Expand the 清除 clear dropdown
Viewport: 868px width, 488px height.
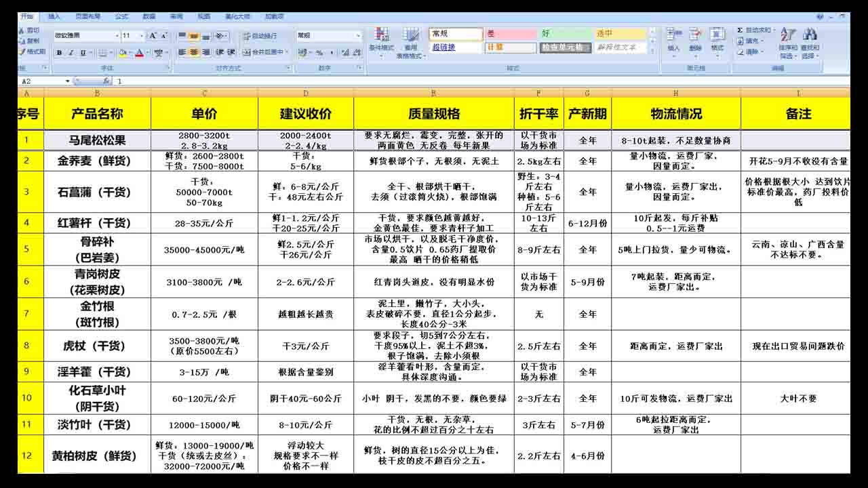(763, 52)
